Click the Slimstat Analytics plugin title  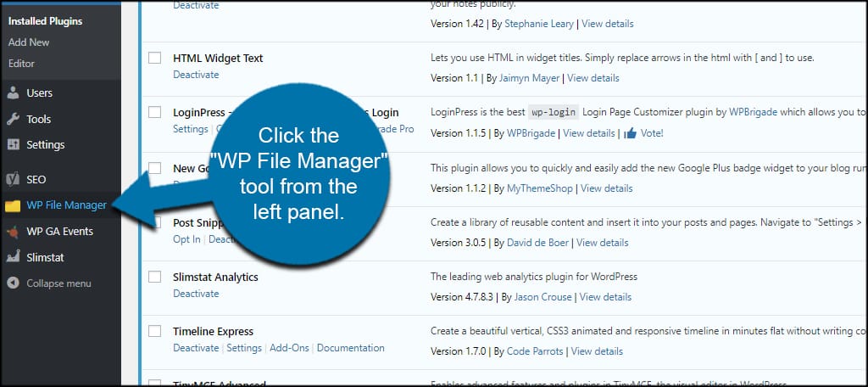[215, 277]
